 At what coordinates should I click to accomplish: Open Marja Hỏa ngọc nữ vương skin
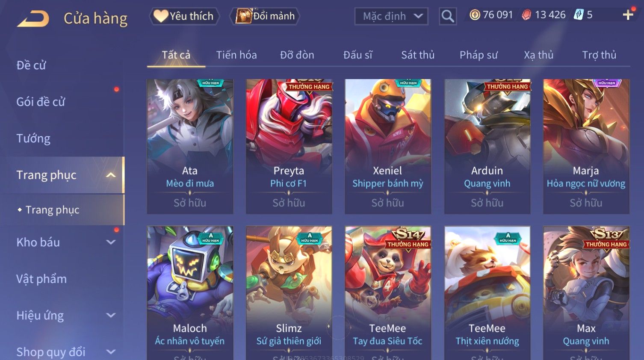[x=586, y=146]
